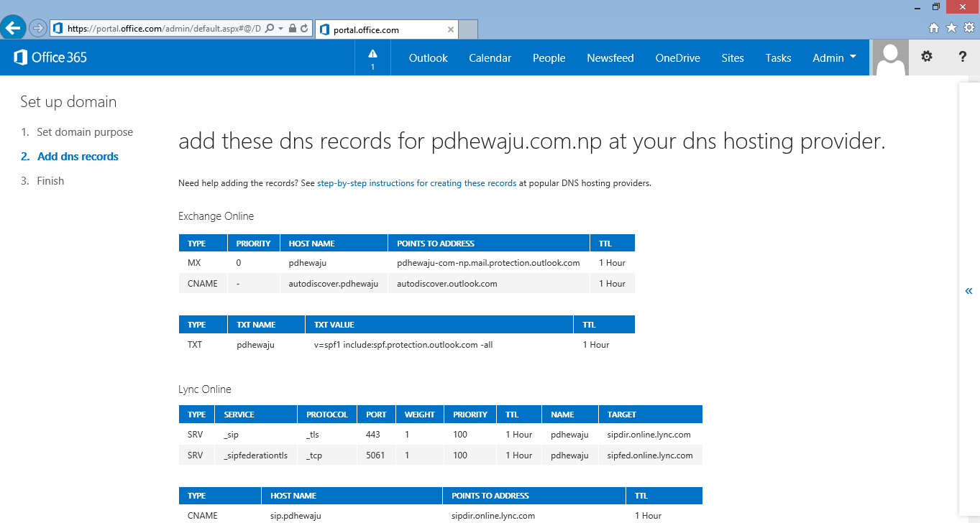
Task: Open Tasks from the top navigation
Action: (x=778, y=58)
